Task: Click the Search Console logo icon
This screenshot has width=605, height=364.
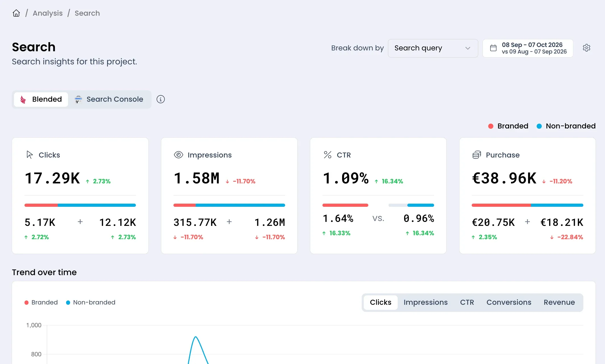Action: click(78, 99)
